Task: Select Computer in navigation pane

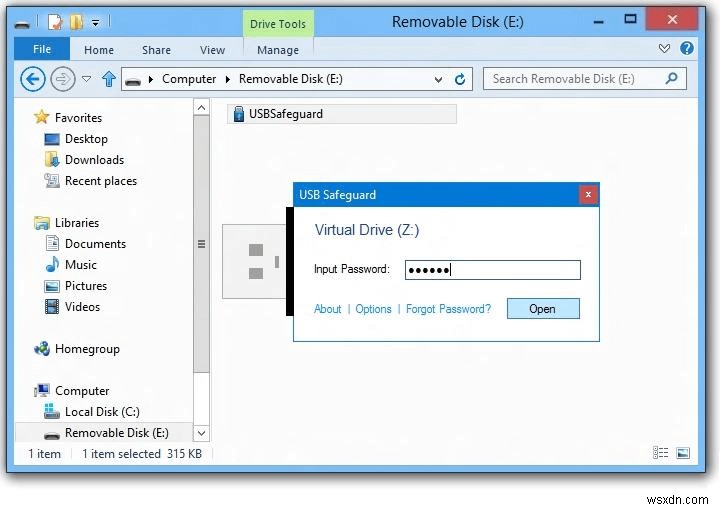Action: (x=82, y=391)
